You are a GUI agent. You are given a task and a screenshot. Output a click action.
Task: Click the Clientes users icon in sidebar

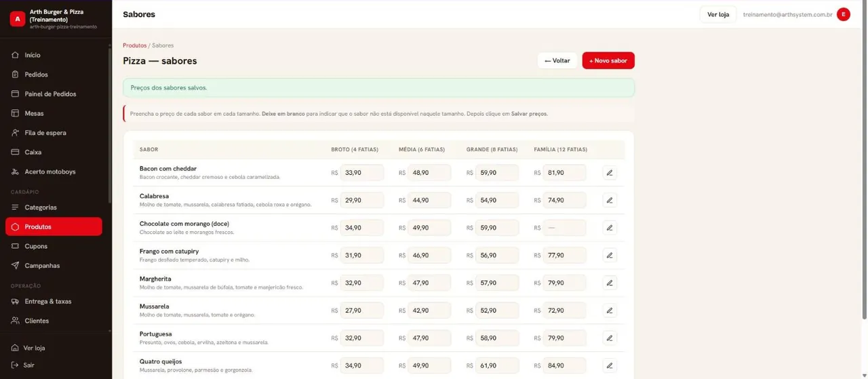click(x=15, y=321)
